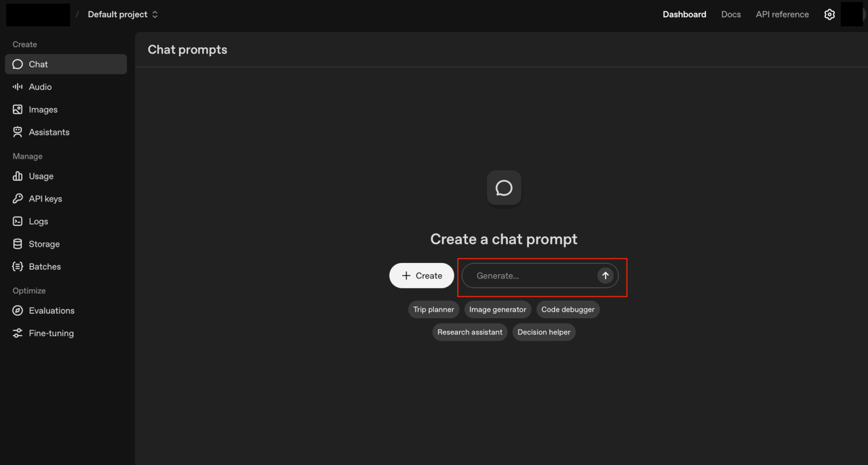
Task: Click the Chat bubble icon in sidebar
Action: pos(17,64)
